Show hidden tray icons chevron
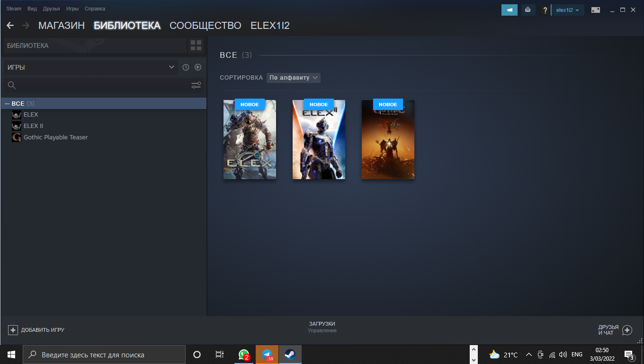This screenshot has height=364, width=644. click(x=529, y=355)
